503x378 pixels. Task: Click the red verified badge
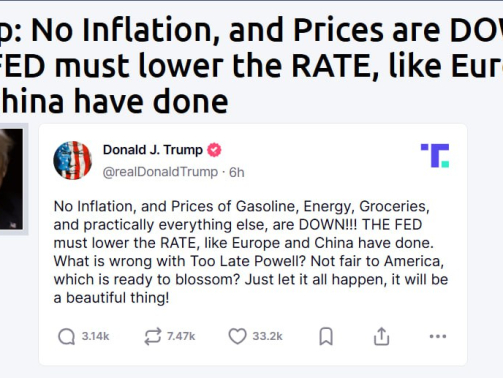point(214,150)
